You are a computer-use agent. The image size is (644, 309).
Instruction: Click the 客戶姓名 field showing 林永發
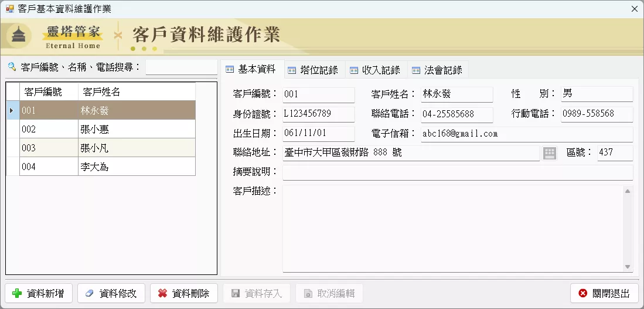[x=456, y=94]
